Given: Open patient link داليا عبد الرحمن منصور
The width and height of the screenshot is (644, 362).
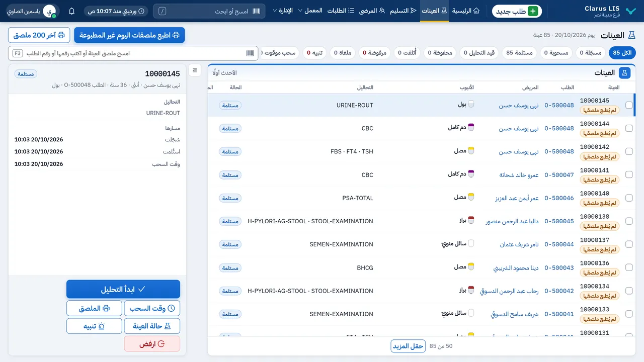Looking at the screenshot, I should click(512, 221).
